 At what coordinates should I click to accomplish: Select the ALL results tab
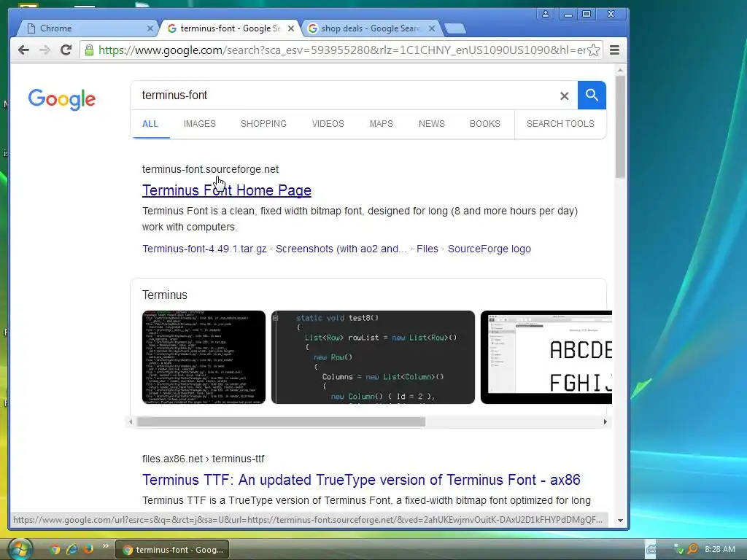click(150, 124)
